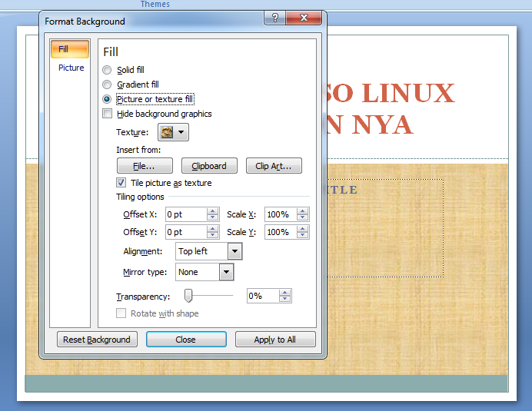Click the Close button at dialog bottom

pyautogui.click(x=186, y=340)
